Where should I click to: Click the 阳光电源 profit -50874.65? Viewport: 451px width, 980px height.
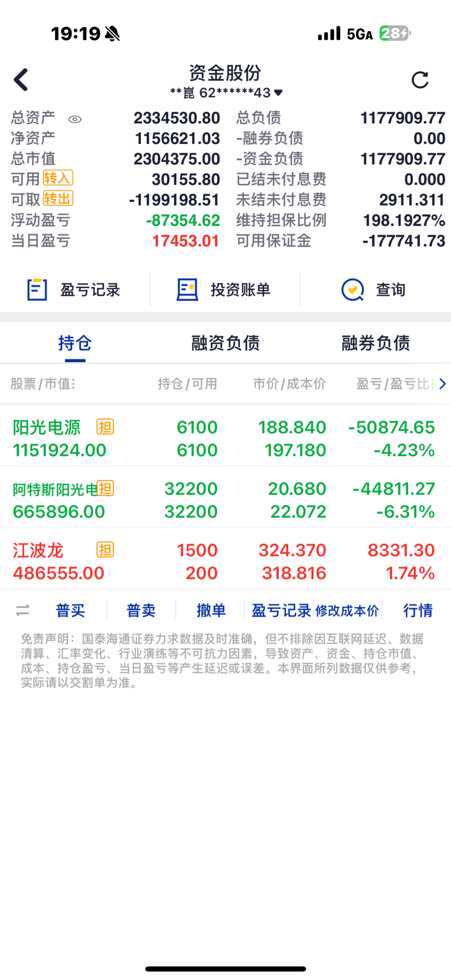pos(391,427)
